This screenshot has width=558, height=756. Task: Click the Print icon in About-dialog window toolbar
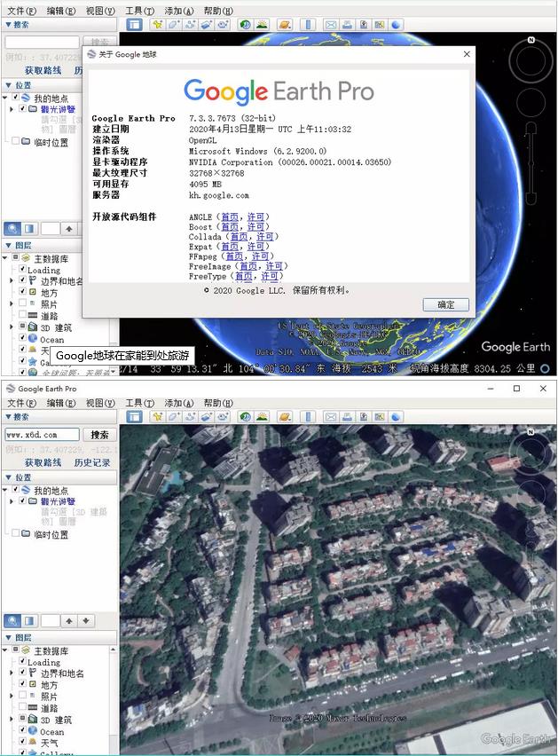click(347, 25)
